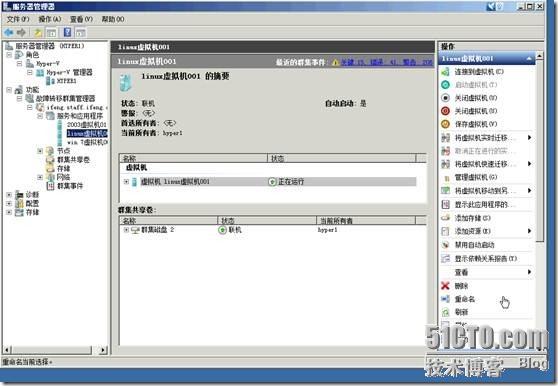Click the action pane scrollbar up arrow
558x386 pixels.
point(539,56)
